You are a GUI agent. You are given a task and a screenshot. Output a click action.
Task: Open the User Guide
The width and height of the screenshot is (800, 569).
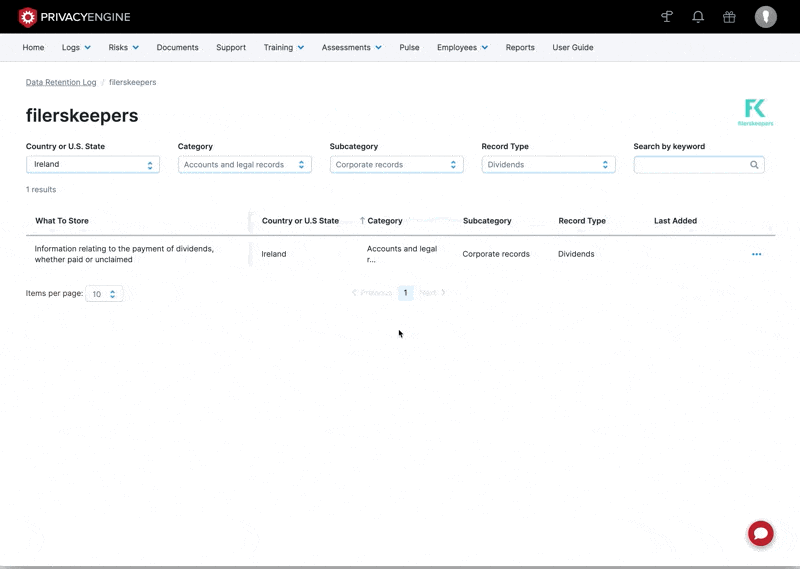572,47
